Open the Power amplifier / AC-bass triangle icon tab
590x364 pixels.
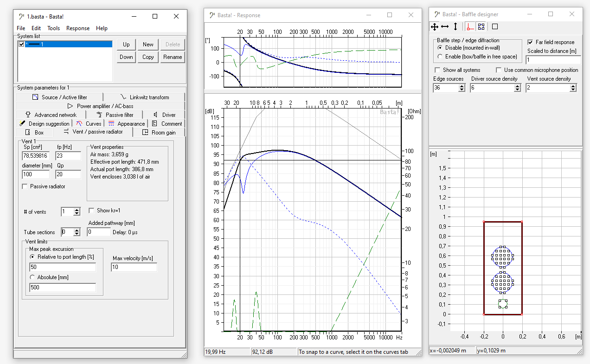pos(71,106)
